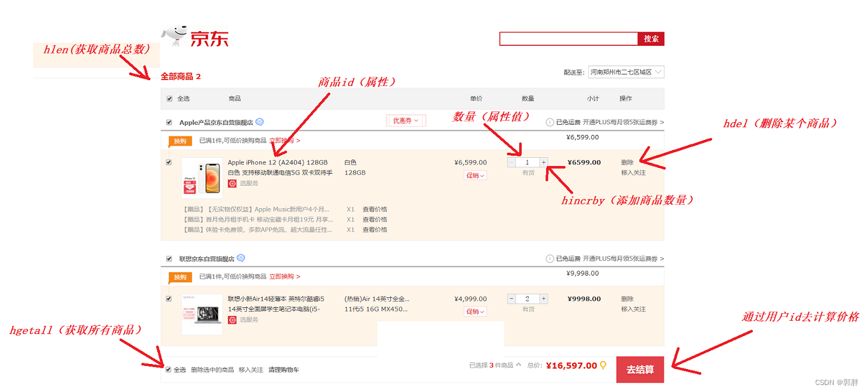
Task: Uncheck the Apple iPhone 12 item checkbox
Action: pos(169,162)
